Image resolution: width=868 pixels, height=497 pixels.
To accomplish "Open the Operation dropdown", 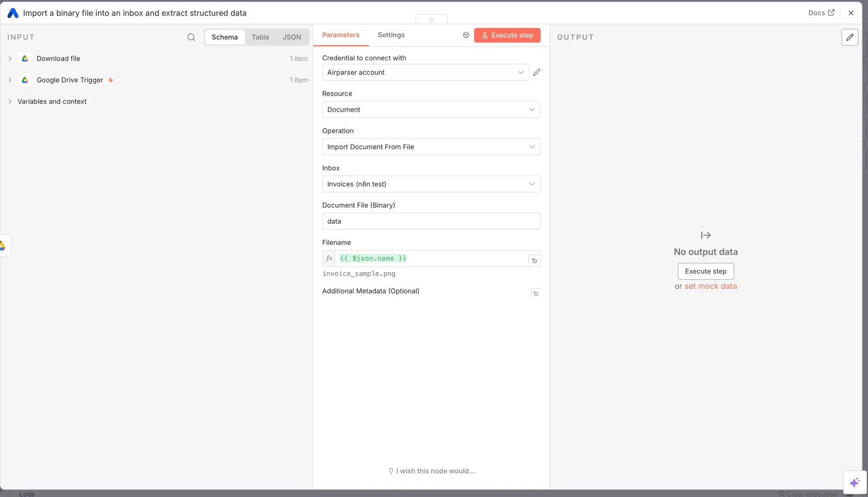I will [431, 147].
